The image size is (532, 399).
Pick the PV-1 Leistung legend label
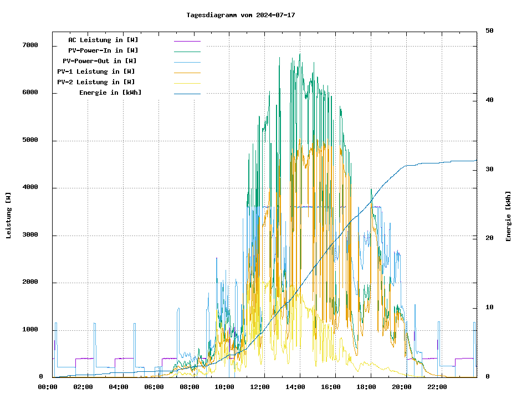pyautogui.click(x=96, y=71)
